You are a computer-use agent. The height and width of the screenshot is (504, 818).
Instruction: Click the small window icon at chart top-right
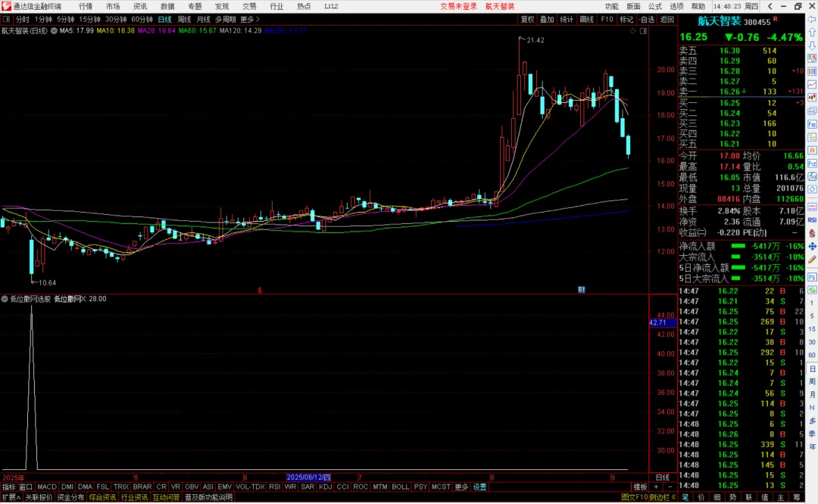pos(643,31)
